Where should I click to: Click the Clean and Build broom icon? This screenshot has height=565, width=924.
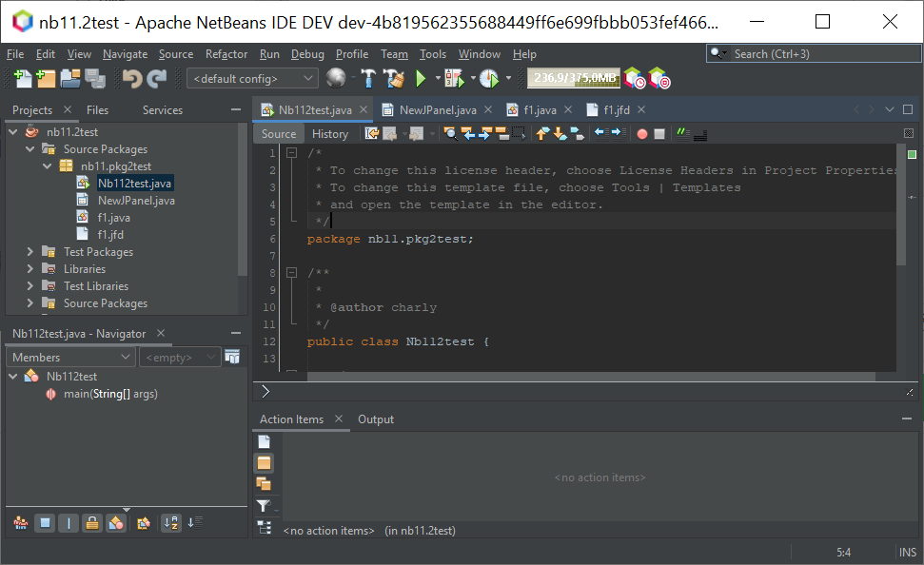(394, 78)
